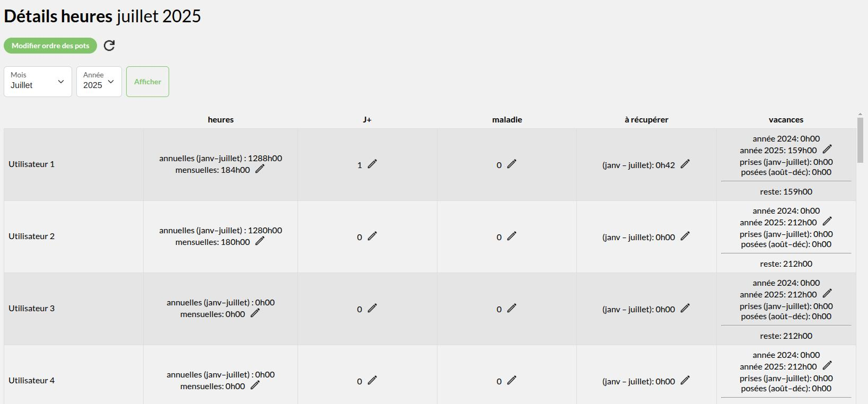This screenshot has height=404, width=868.
Task: Edit maladie pencil for Utilisateur 4
Action: (x=512, y=381)
